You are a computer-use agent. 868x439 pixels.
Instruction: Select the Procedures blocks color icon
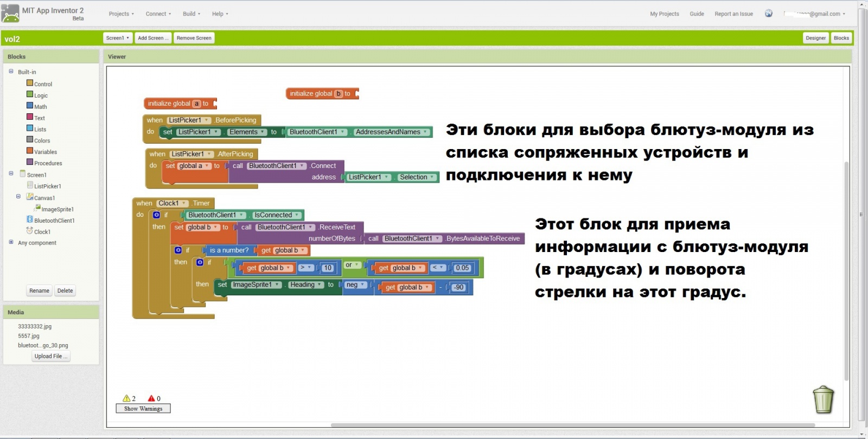[30, 162]
